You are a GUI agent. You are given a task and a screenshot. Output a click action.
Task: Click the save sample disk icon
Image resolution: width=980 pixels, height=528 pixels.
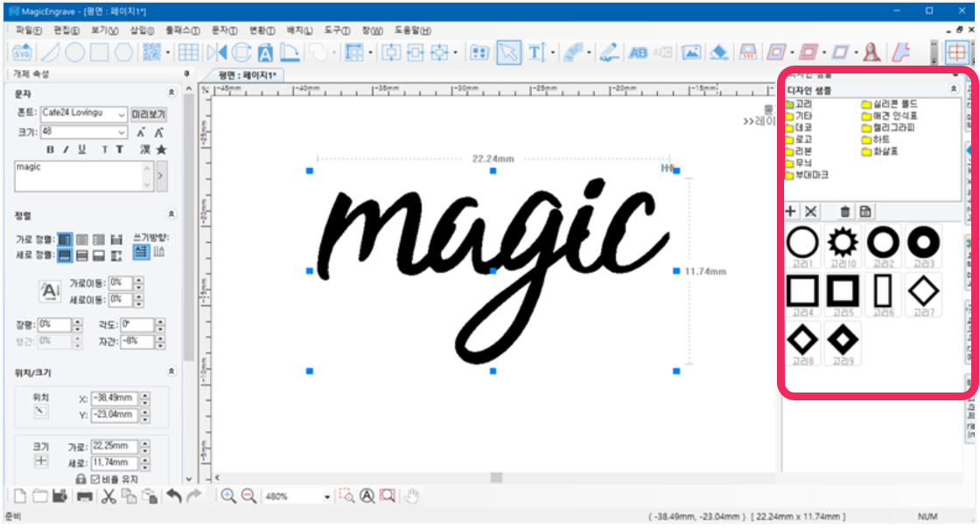(865, 212)
